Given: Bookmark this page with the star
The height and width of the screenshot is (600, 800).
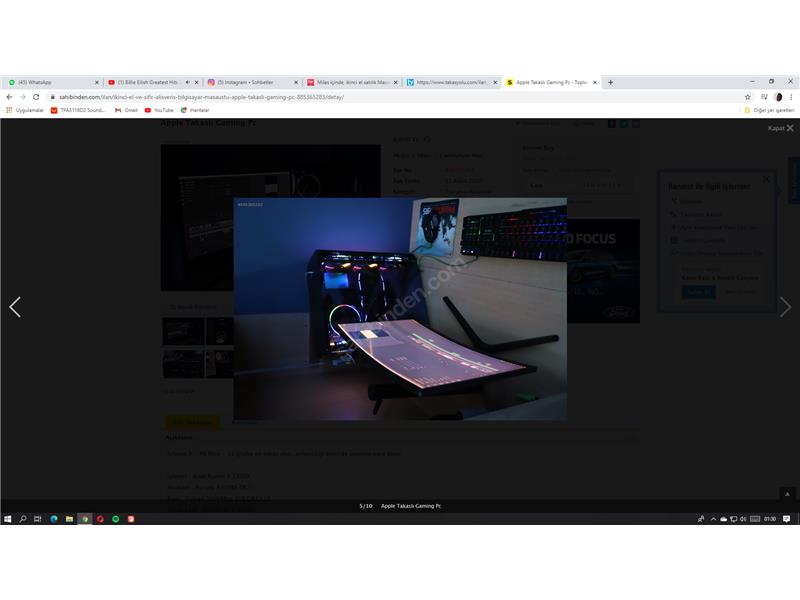Looking at the screenshot, I should coord(747,97).
